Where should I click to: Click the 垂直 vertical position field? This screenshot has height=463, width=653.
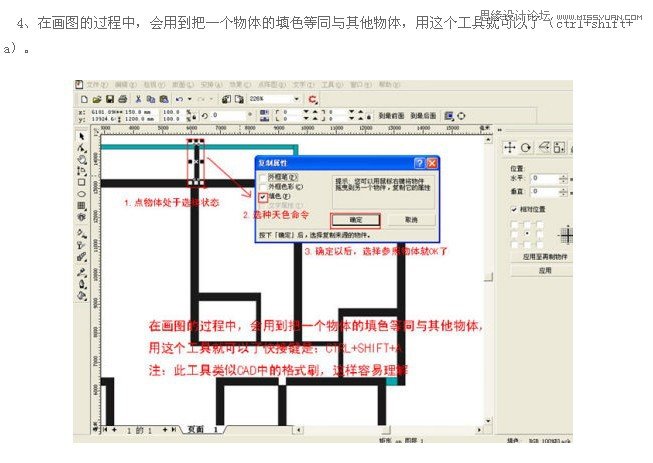point(545,192)
